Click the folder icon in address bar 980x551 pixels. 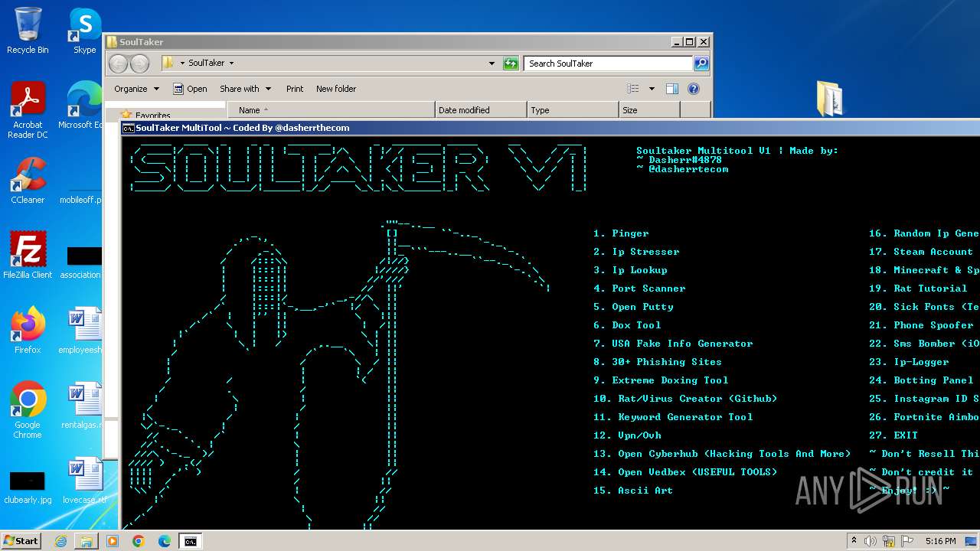tap(168, 64)
